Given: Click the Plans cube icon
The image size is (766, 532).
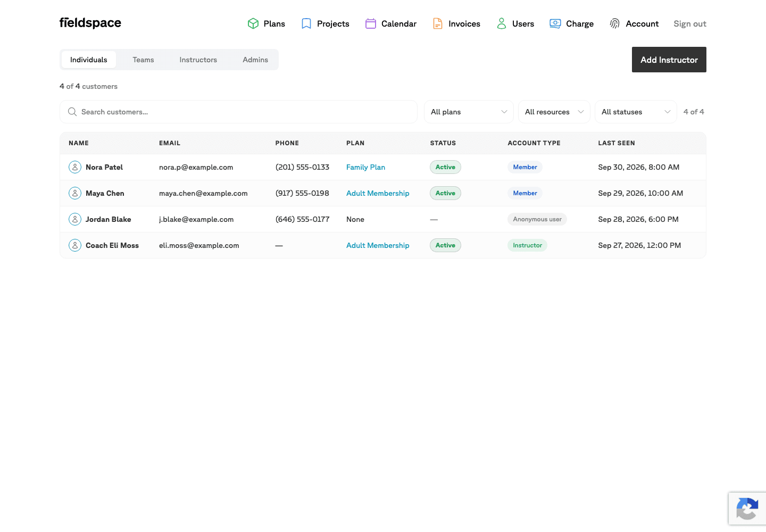Looking at the screenshot, I should point(253,23).
